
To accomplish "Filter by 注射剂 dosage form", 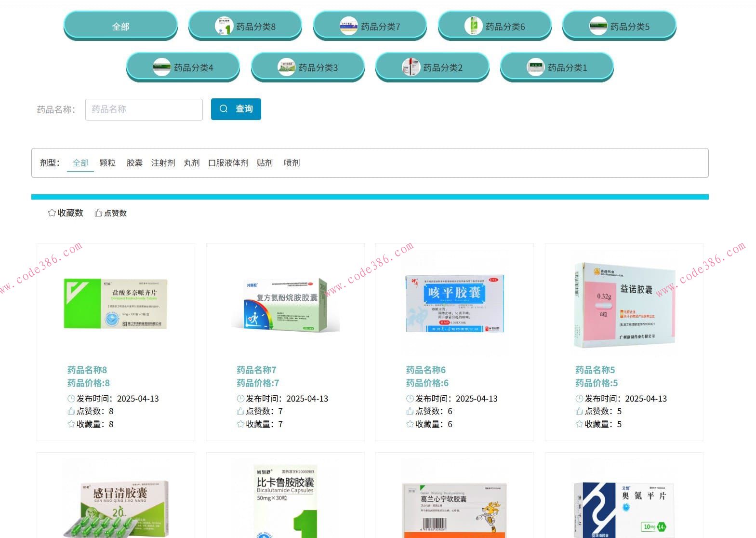I will pyautogui.click(x=163, y=163).
